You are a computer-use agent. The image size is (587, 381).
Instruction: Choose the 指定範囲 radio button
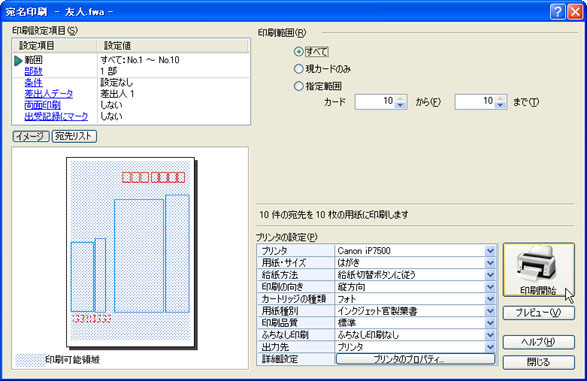pyautogui.click(x=298, y=86)
